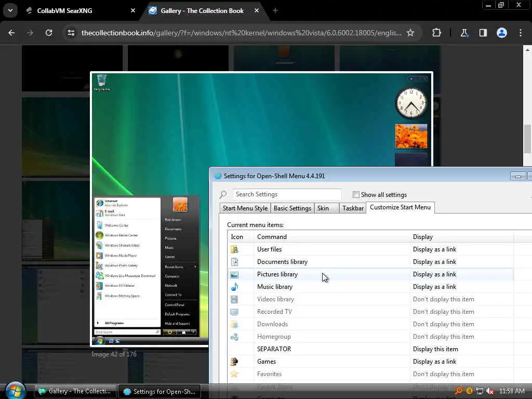
Task: Select the Homegroup icon
Action: click(x=234, y=337)
